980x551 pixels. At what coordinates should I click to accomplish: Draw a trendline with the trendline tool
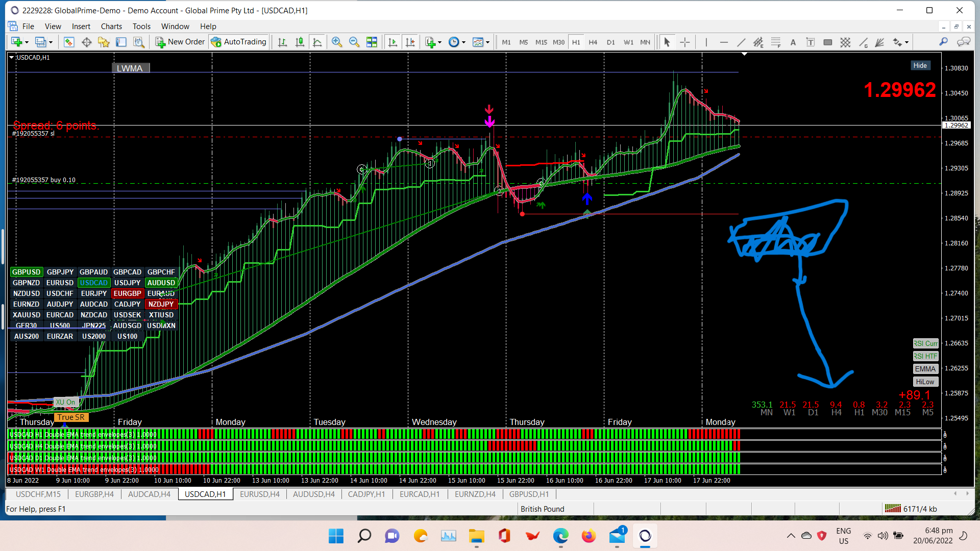click(741, 42)
